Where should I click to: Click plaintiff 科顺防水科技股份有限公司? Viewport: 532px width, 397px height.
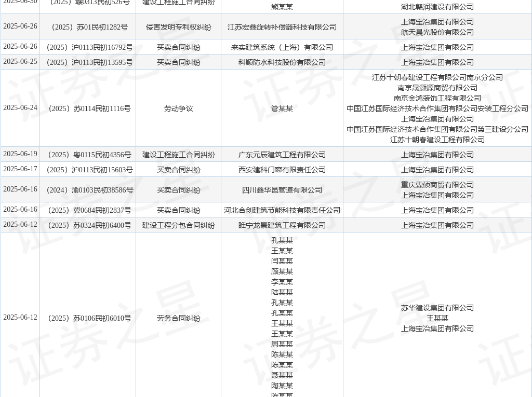click(282, 62)
